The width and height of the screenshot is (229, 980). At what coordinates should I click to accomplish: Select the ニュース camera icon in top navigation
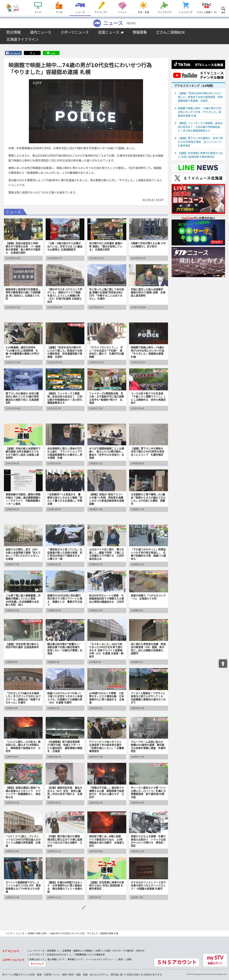[80, 7]
